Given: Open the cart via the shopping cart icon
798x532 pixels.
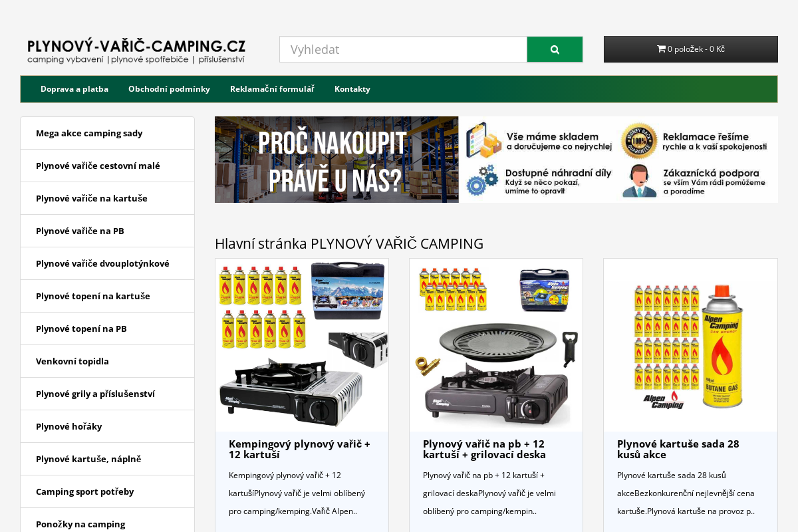Looking at the screenshot, I should [x=661, y=49].
